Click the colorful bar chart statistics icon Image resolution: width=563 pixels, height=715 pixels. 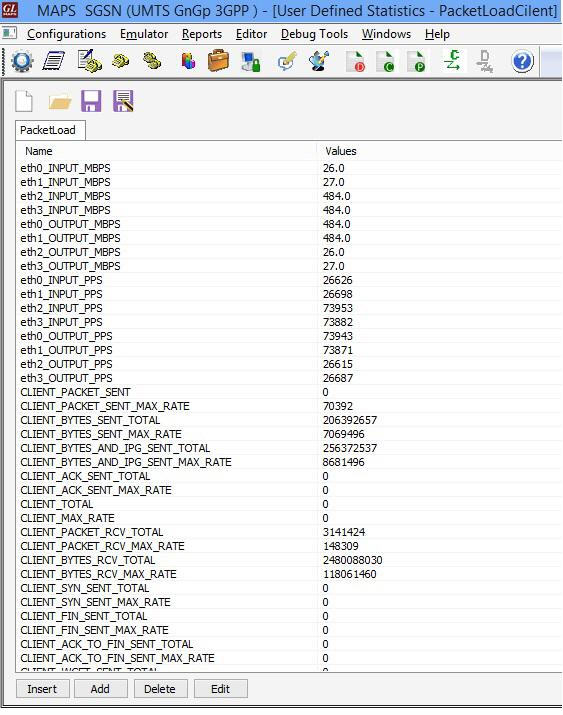188,61
